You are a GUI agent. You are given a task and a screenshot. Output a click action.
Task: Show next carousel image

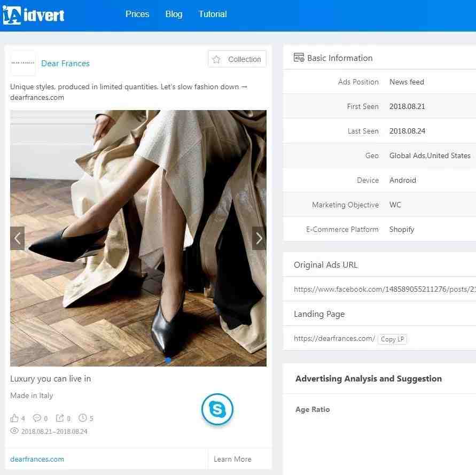259,238
